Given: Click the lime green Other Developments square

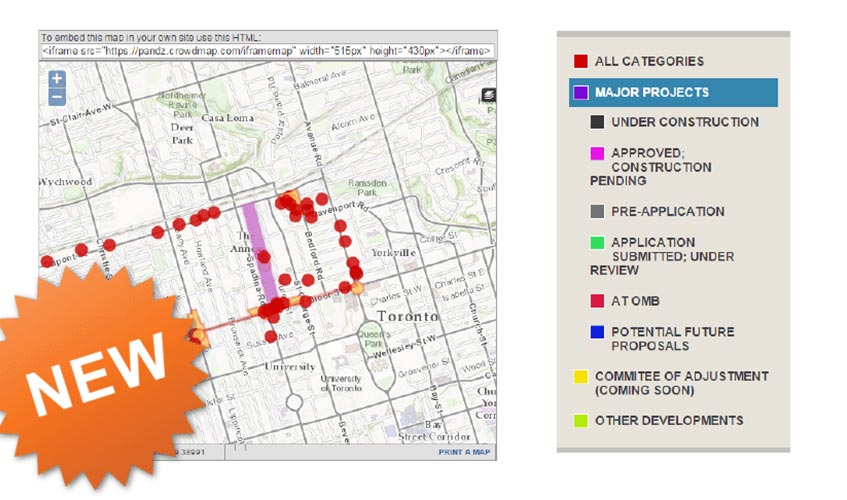Looking at the screenshot, I should (581, 421).
